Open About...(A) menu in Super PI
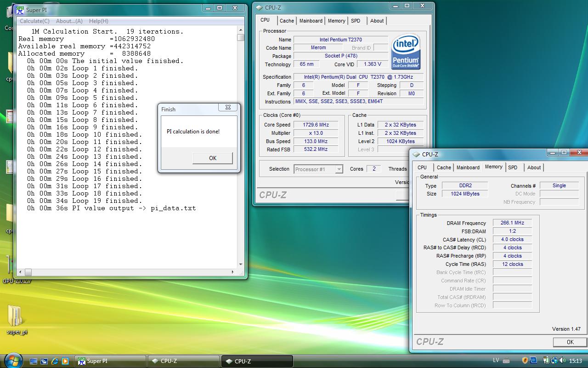 point(69,21)
